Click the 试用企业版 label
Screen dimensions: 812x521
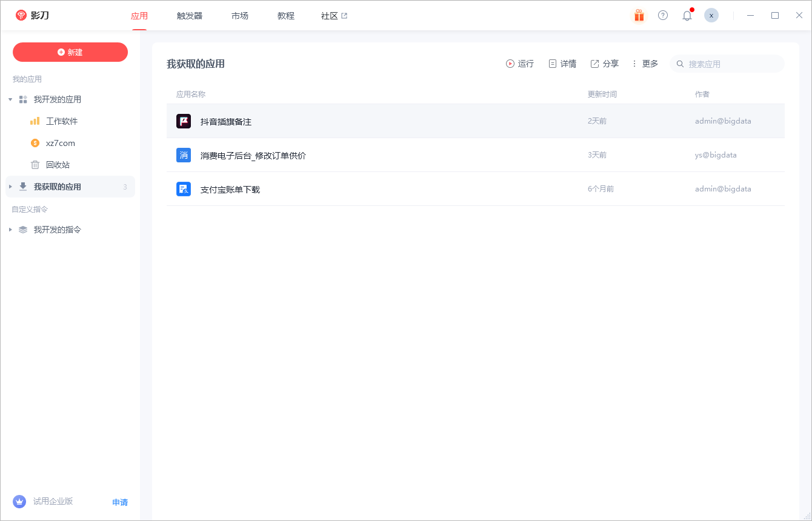[x=53, y=501]
